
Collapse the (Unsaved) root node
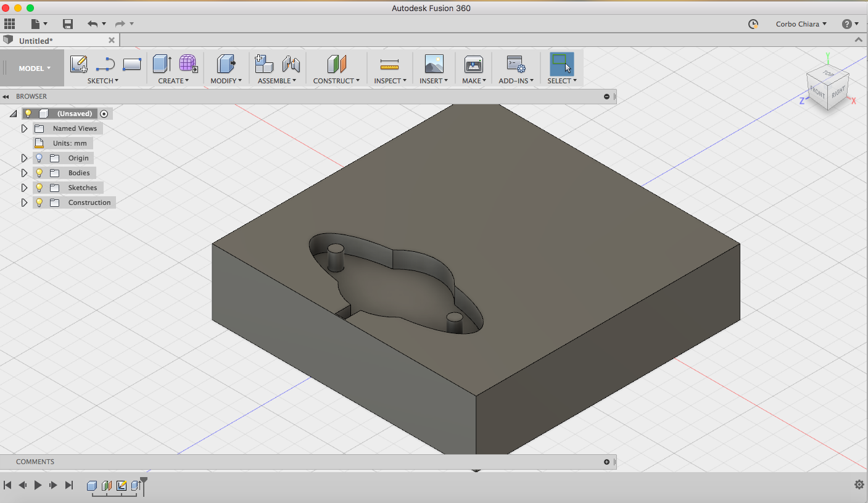[13, 114]
